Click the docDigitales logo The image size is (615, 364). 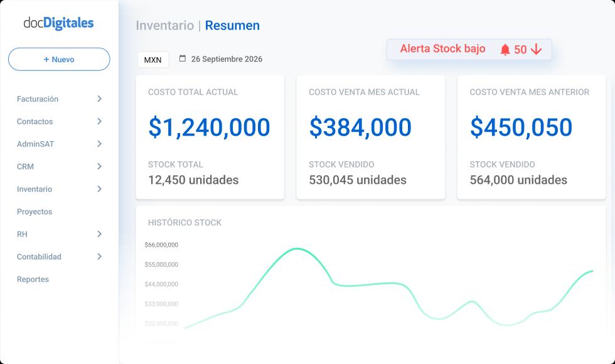58,23
